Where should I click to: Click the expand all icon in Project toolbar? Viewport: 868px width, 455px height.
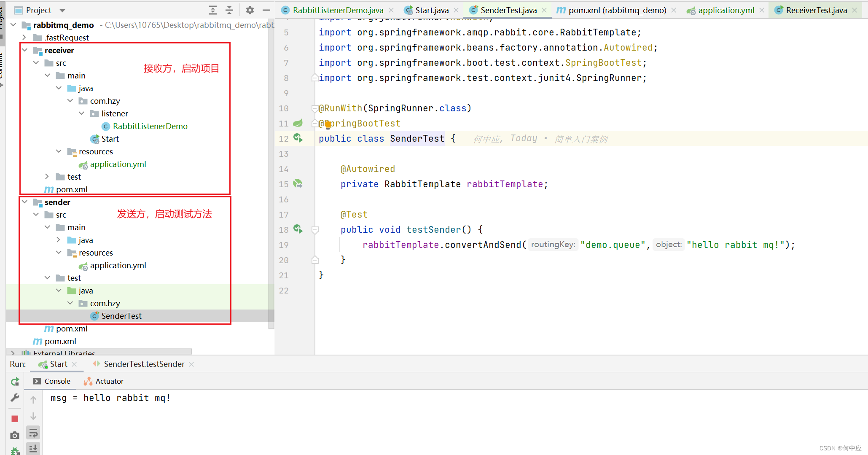(213, 10)
